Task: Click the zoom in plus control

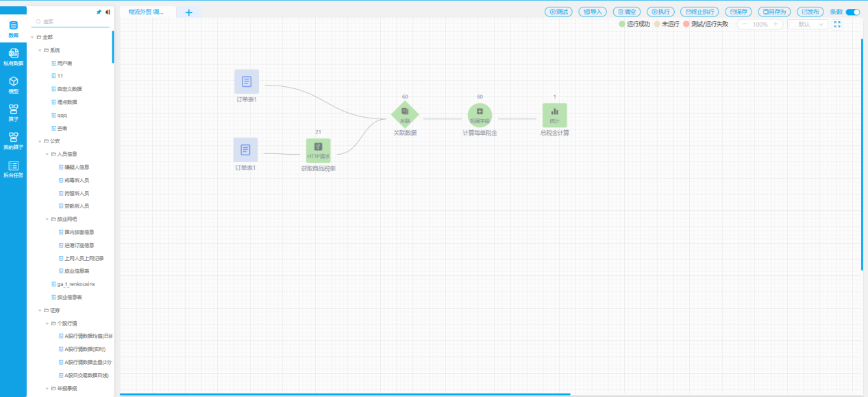Action: 776,24
